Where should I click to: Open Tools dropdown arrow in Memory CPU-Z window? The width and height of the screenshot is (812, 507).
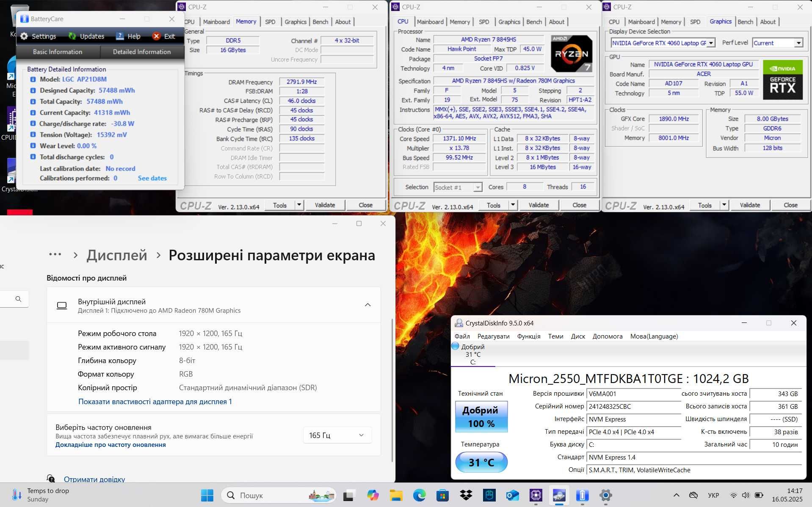(299, 205)
